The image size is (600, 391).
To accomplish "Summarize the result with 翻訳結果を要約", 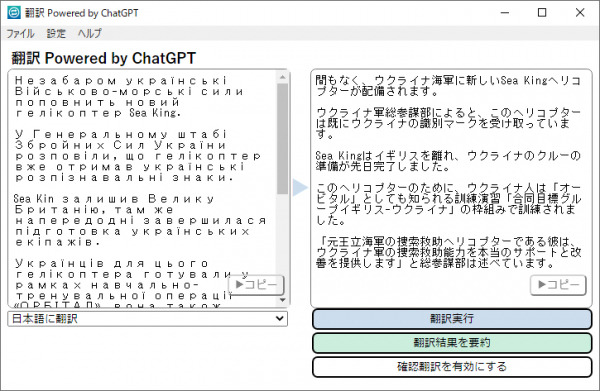I will click(x=452, y=342).
